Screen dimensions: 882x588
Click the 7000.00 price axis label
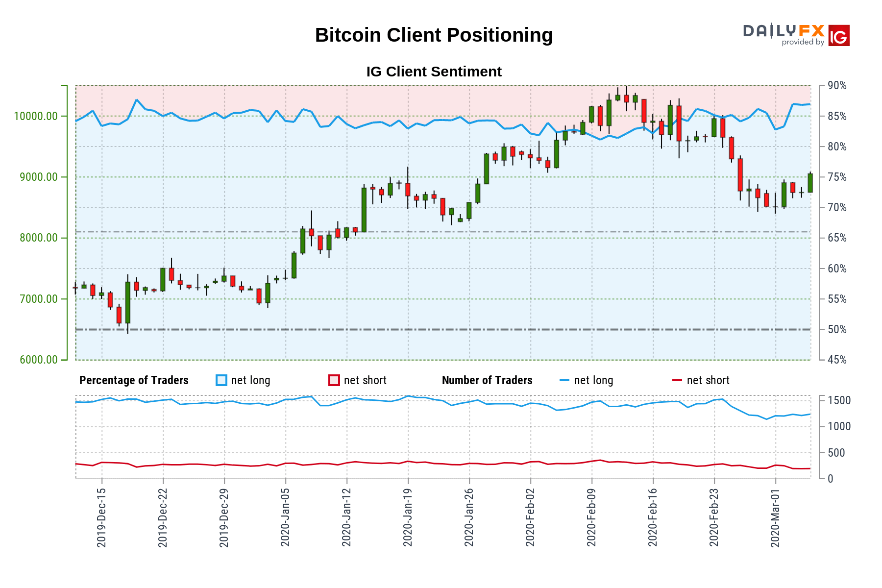click(38, 299)
